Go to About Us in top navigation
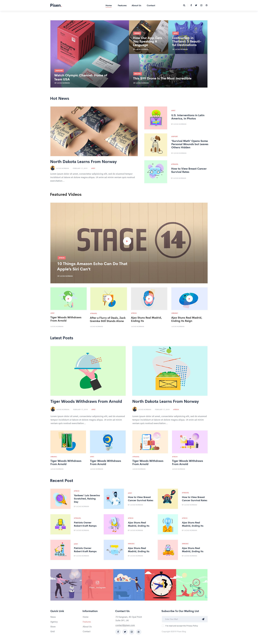Screen dimensions: 258x644 (x=136, y=6)
